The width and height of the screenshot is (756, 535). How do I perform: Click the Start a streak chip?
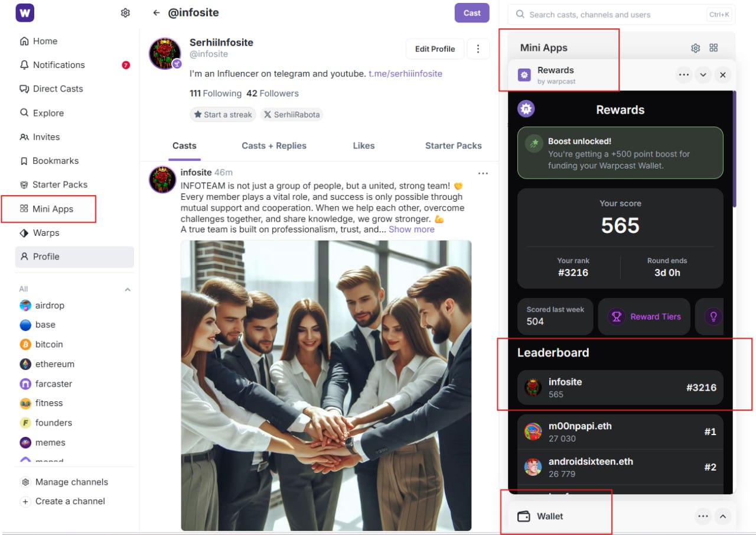pos(223,115)
